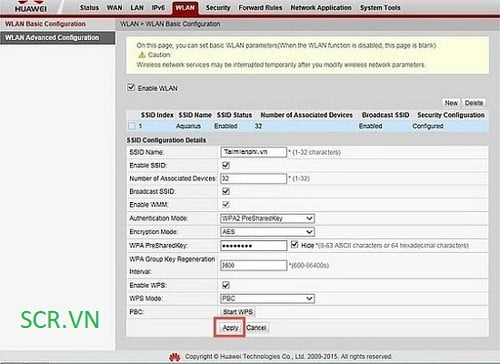Toggle the Enable SSID checkbox
This screenshot has width=500, height=364.
(226, 165)
